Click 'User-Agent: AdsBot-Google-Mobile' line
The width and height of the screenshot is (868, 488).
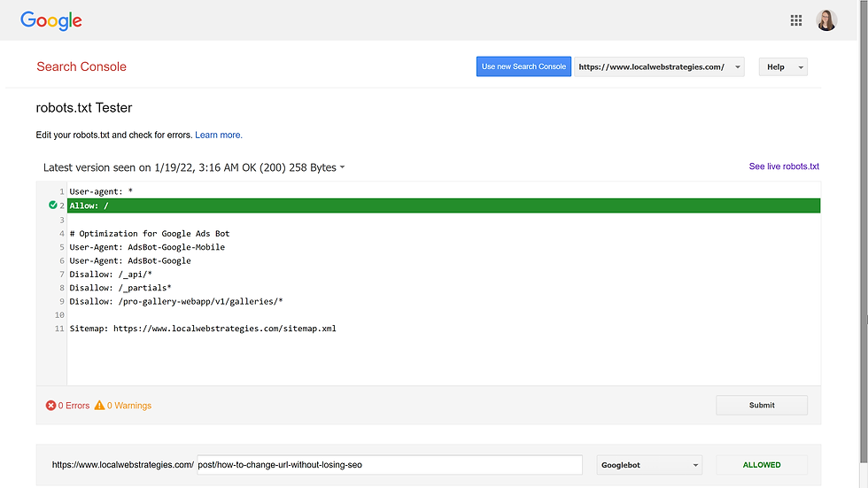(147, 247)
